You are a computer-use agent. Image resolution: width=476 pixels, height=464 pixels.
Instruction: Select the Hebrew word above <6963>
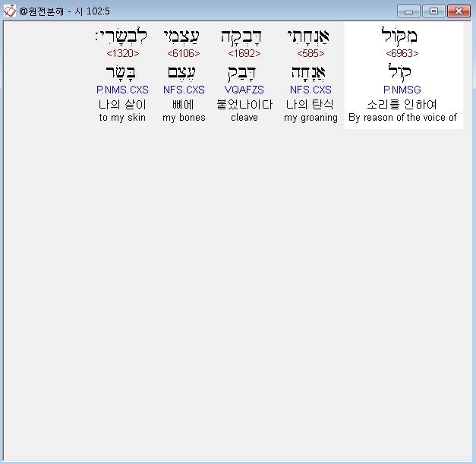(x=399, y=36)
